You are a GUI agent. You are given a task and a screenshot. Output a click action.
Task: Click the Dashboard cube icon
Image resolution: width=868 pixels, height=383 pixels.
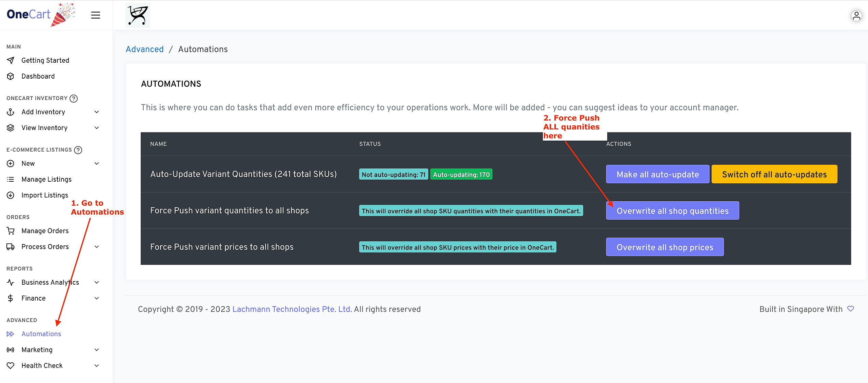[11, 76]
